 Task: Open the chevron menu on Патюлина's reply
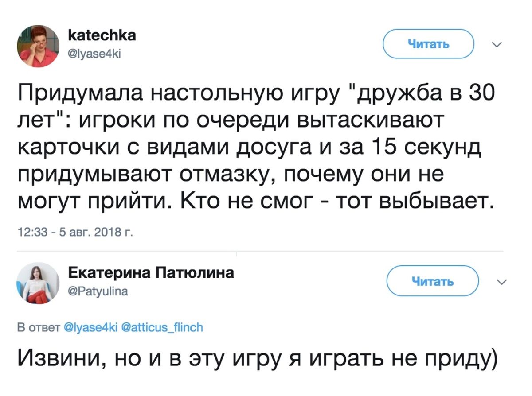click(501, 282)
